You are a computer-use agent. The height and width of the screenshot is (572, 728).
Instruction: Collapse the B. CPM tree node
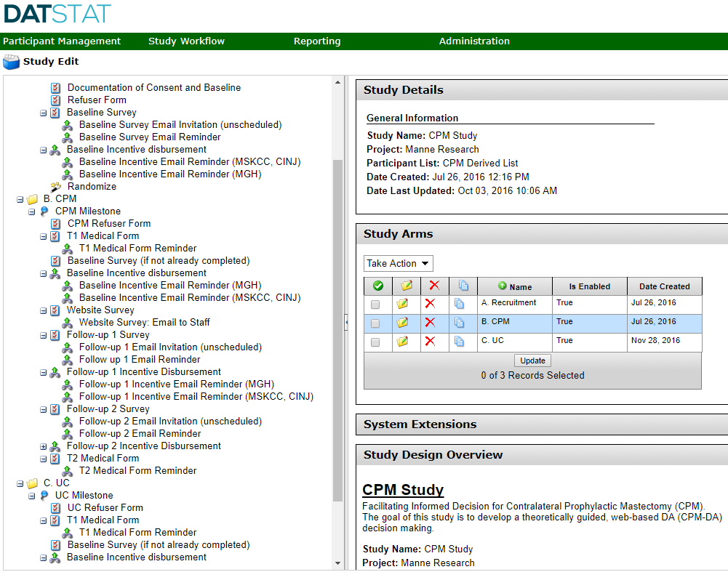point(20,199)
